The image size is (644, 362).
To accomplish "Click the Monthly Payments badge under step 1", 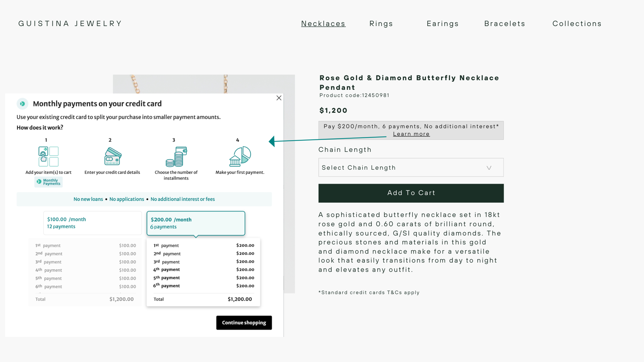I will (48, 182).
